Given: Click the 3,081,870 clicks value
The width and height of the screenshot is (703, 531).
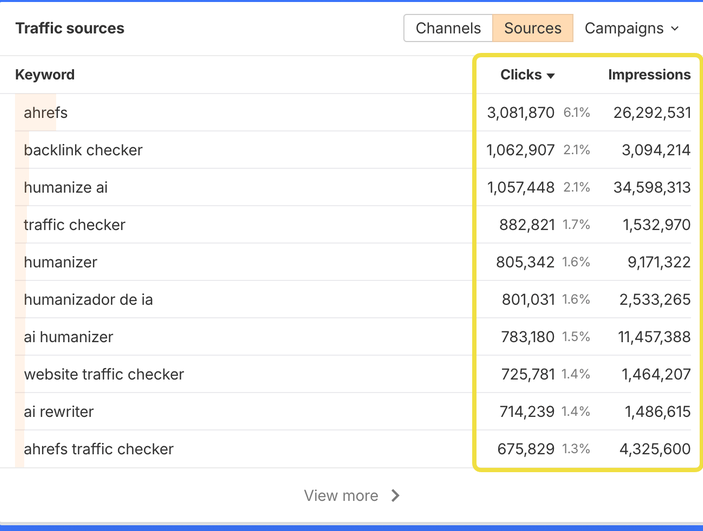Looking at the screenshot, I should click(x=521, y=113).
